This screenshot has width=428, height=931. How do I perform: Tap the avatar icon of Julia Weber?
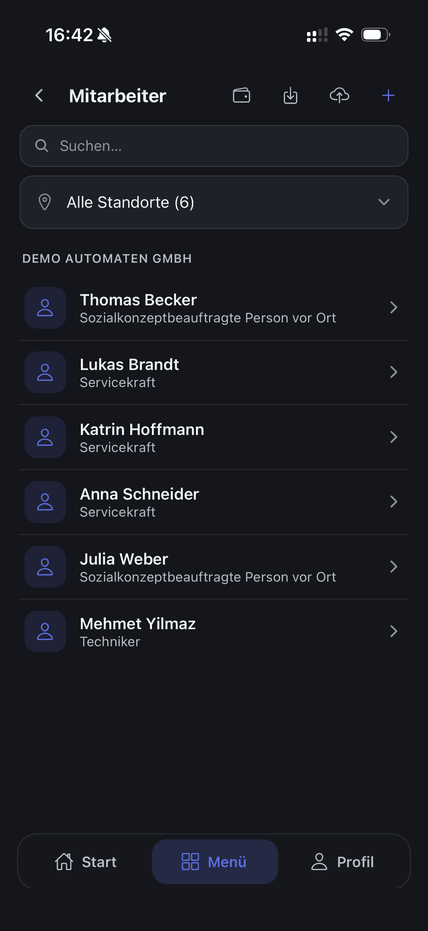[45, 567]
